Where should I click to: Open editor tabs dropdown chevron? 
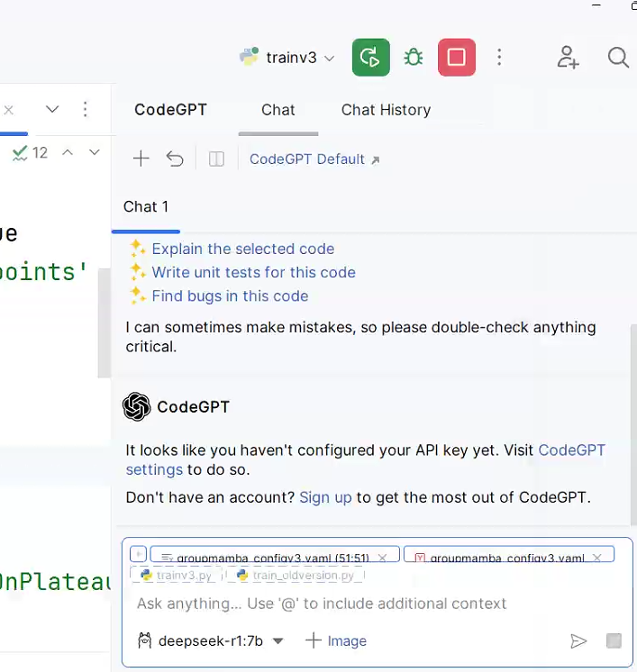pos(52,110)
